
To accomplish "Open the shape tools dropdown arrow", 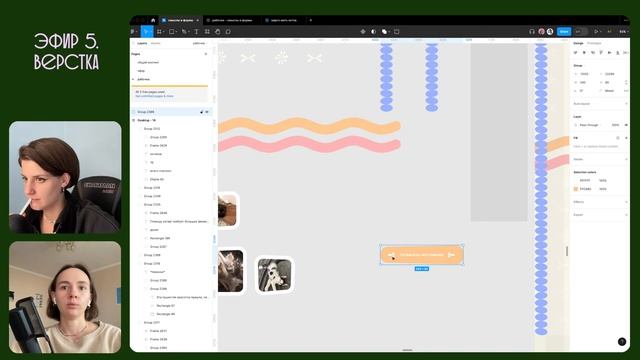I will [176, 31].
